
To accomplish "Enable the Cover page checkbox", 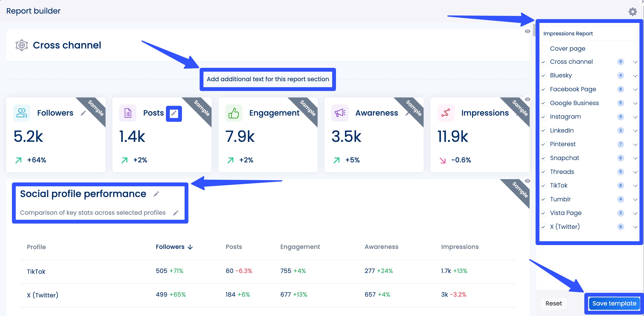I will (543, 48).
